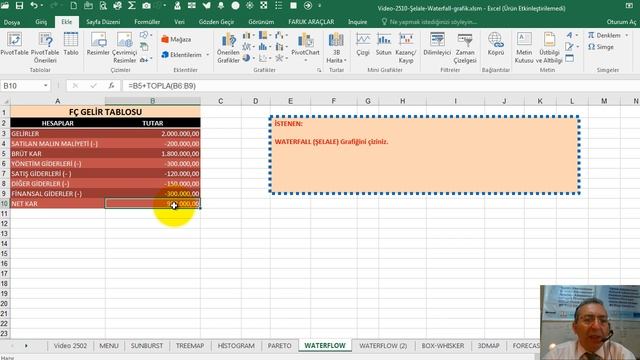Image resolution: width=640 pixels, height=360 pixels.
Task: Insert a surface or radar chart
Action: [280, 58]
